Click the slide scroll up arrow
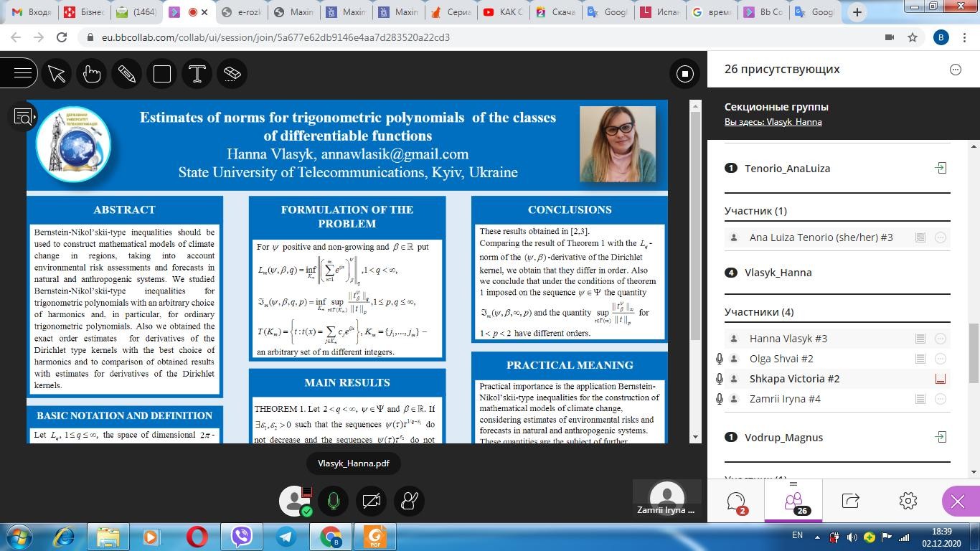 694,105
